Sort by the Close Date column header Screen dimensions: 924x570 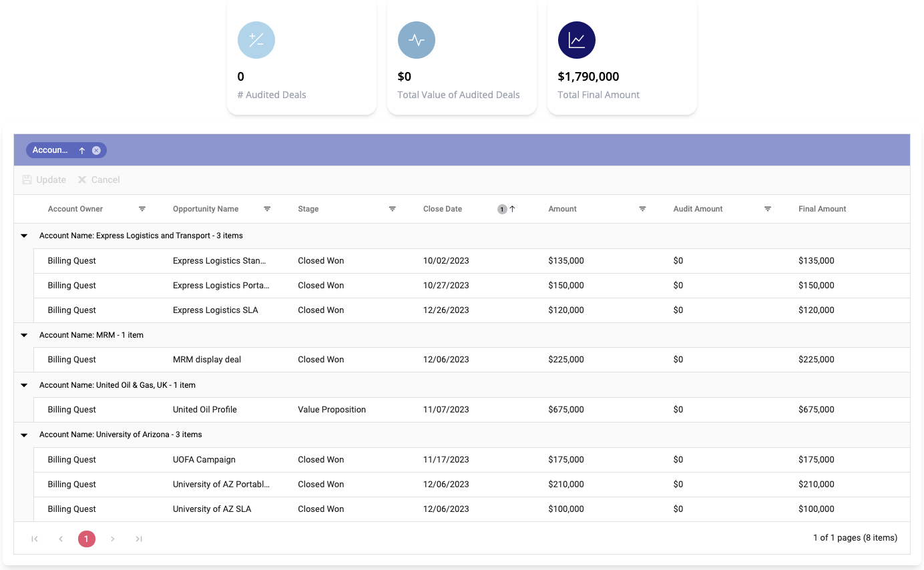(x=443, y=209)
